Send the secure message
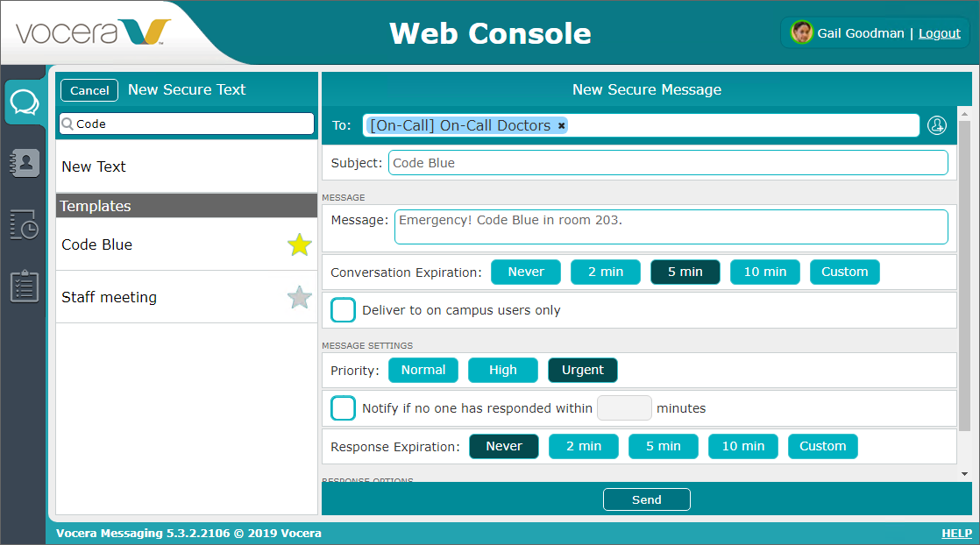Screen dimensions: 980x545 (x=646, y=499)
